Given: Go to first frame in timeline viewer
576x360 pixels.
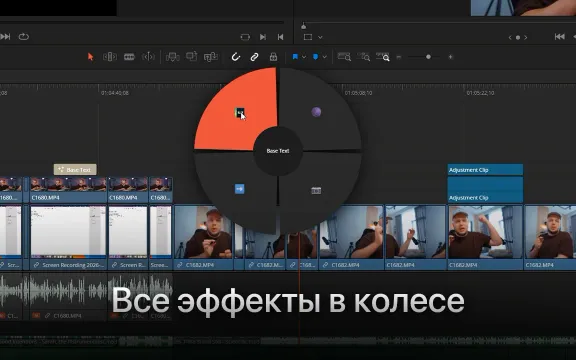Looking at the screenshot, I should click(x=559, y=36).
